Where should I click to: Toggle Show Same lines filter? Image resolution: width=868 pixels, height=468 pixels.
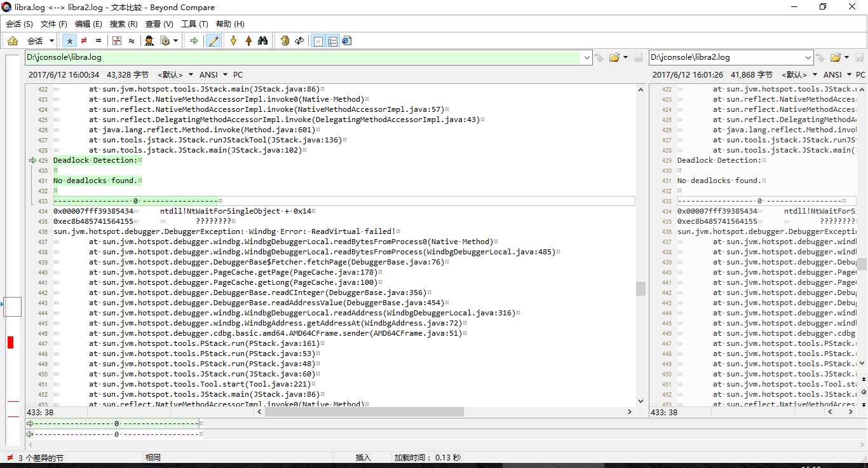[x=98, y=41]
